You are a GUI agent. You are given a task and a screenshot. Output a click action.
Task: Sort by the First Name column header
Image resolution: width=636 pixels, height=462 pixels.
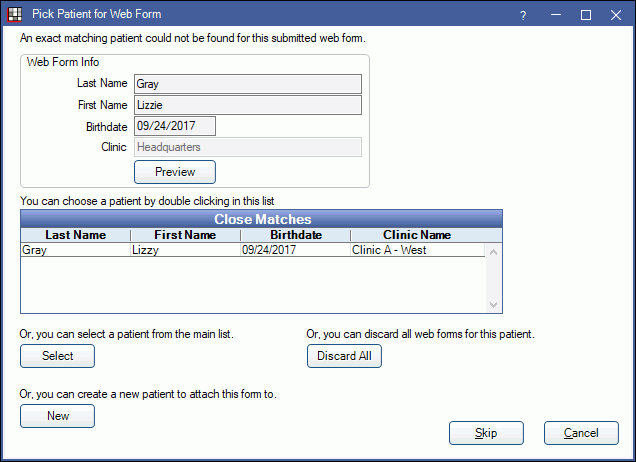[185, 235]
